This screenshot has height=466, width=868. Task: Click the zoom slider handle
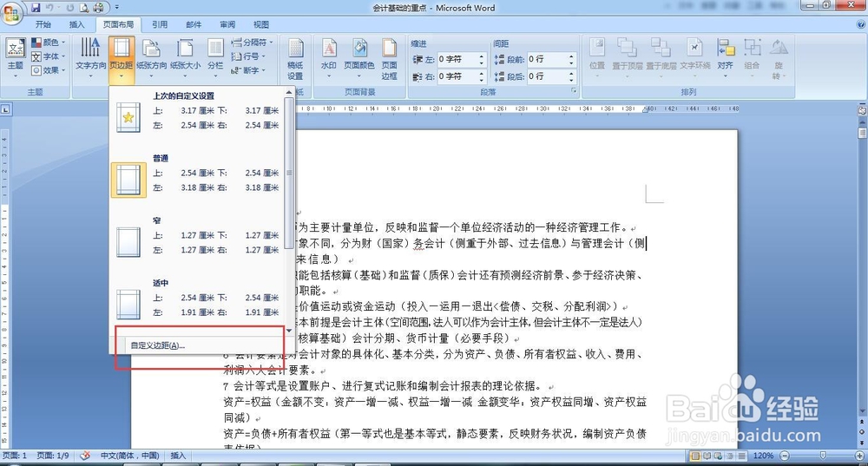(823, 456)
